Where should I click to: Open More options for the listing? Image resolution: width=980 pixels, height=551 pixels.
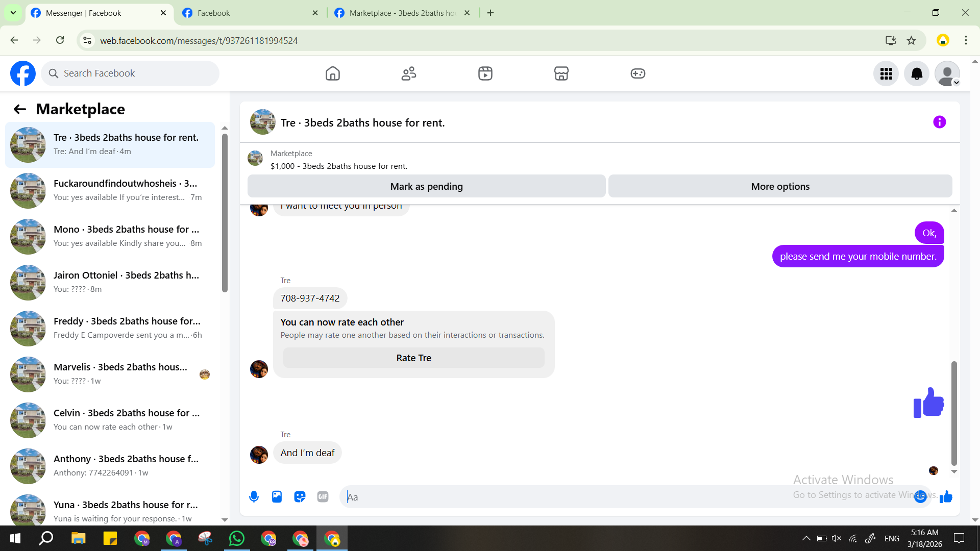coord(780,186)
